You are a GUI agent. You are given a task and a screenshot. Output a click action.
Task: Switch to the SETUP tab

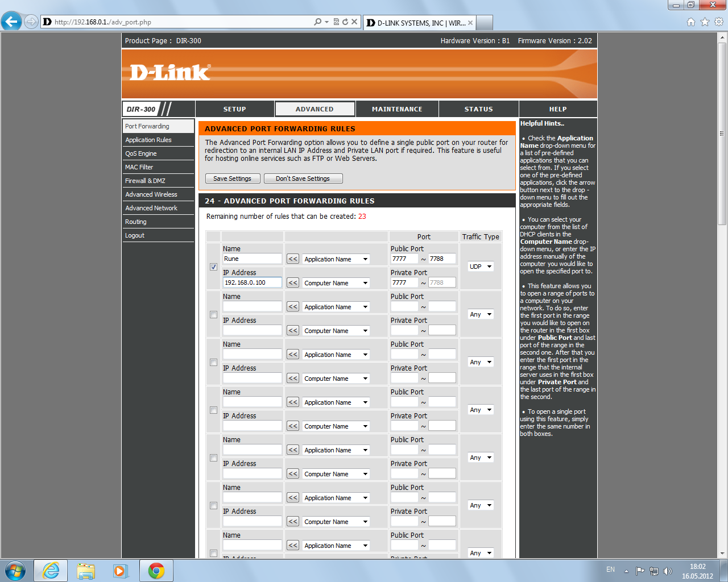tap(235, 109)
